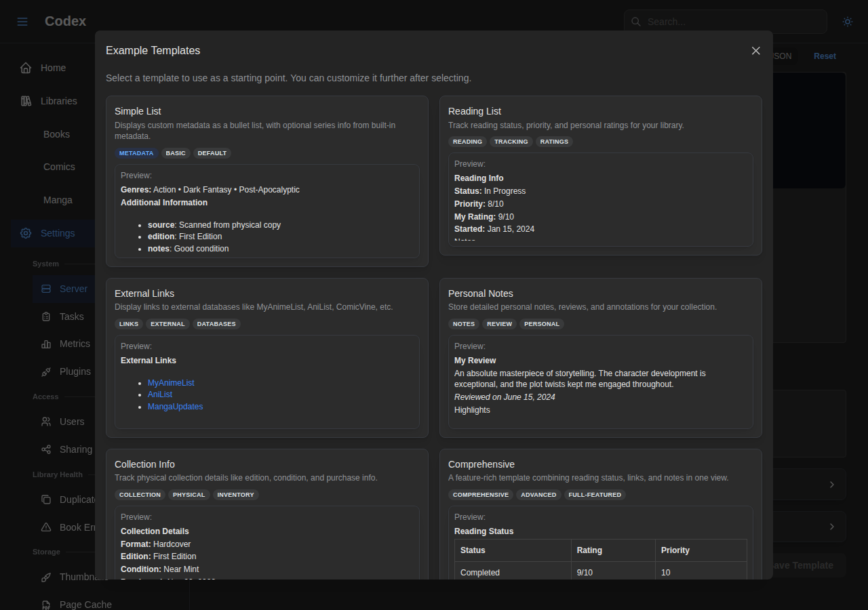The width and height of the screenshot is (868, 610).
Task: Click the Duplicates icon under Library Health
Action: coord(45,500)
